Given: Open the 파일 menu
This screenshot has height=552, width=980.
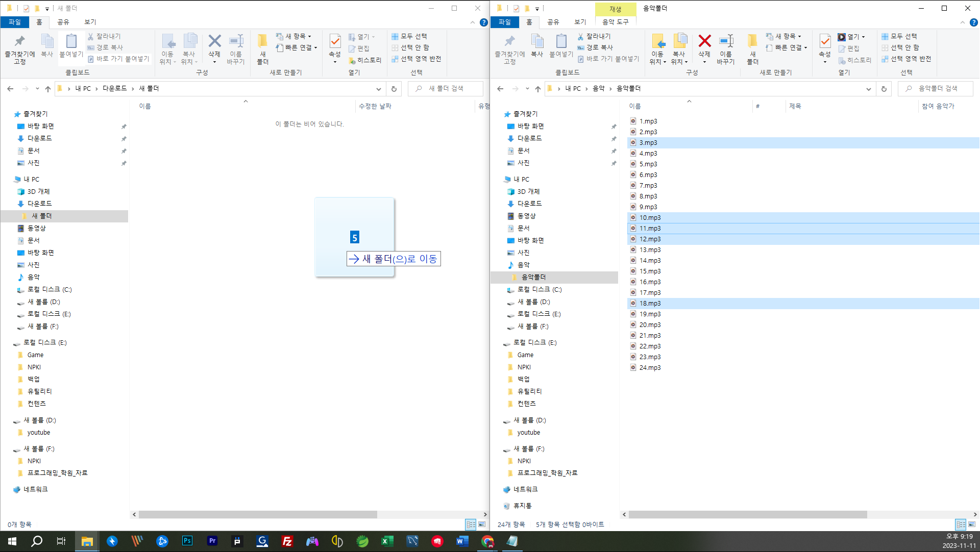Looking at the screenshot, I should tap(504, 22).
